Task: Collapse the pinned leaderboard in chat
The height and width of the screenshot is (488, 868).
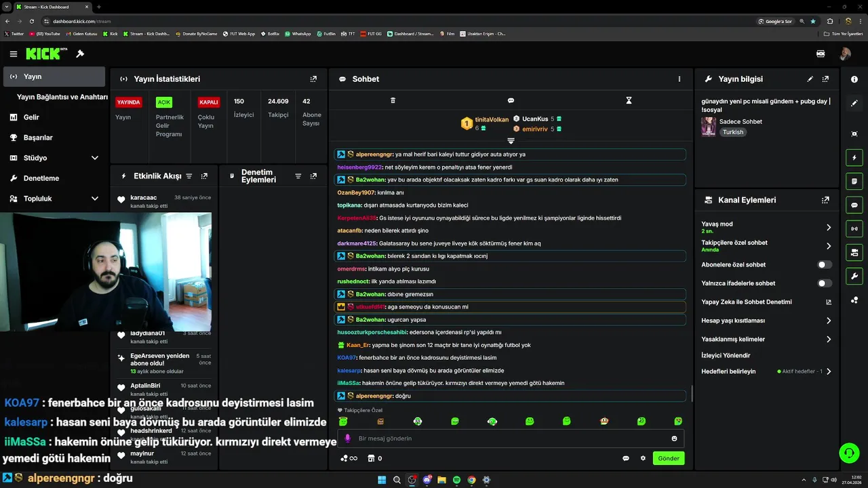Action: coord(511,141)
